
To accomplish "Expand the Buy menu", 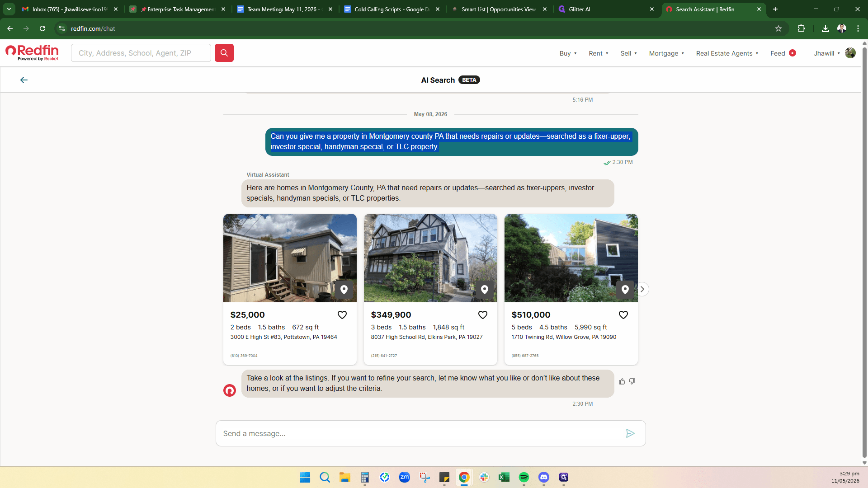I will (568, 53).
